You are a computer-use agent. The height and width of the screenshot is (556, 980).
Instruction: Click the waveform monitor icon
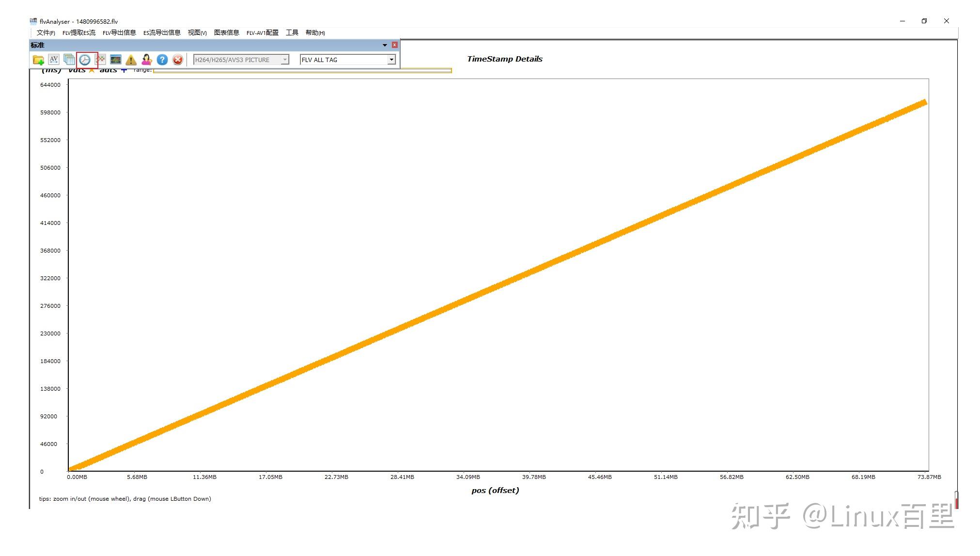(x=116, y=60)
